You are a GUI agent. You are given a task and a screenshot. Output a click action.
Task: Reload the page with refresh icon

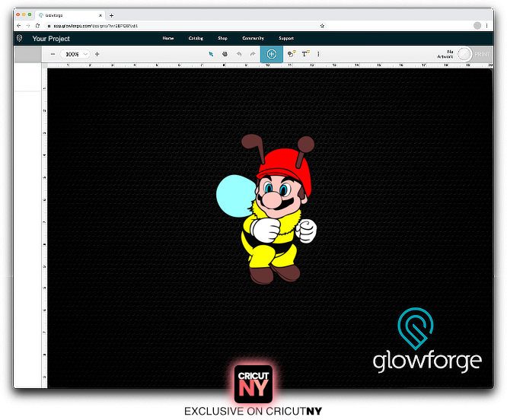37,26
